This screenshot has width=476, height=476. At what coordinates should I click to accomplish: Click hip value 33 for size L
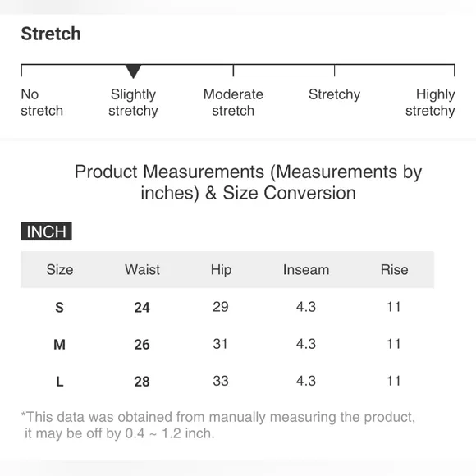(221, 381)
